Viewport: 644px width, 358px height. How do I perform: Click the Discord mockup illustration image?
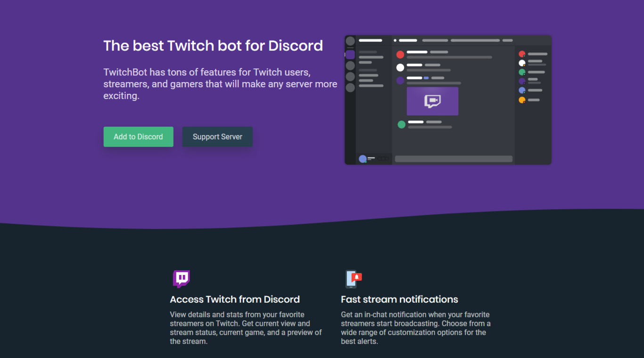(x=448, y=100)
